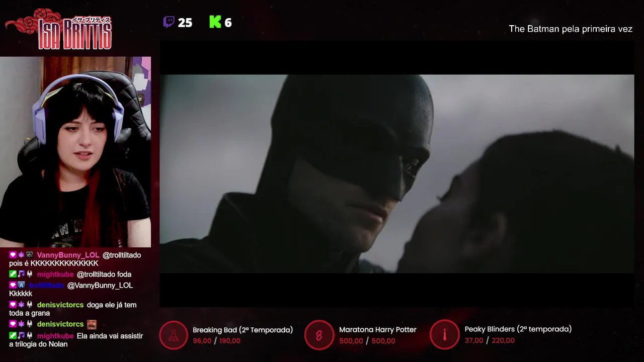The image size is (644, 362).
Task: Click mightkube's name on the 'Ela ainda' message
Action: pyautogui.click(x=55, y=336)
